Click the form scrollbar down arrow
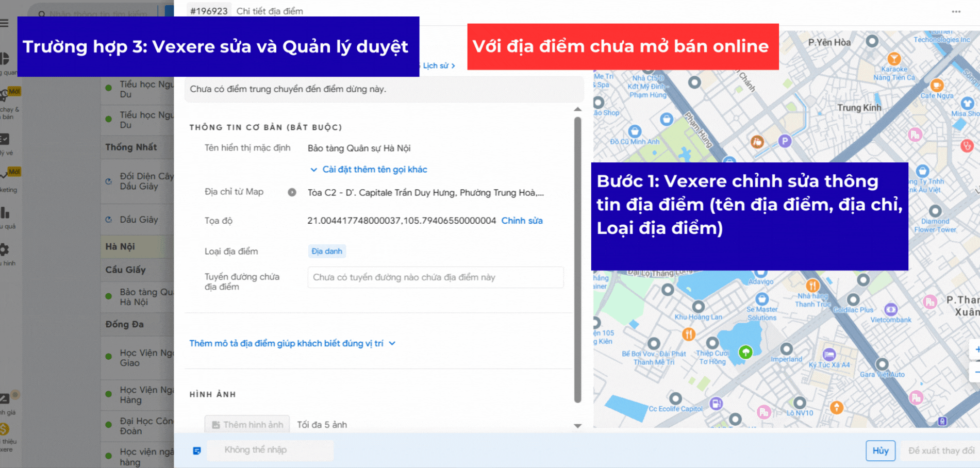The image size is (980, 468). pyautogui.click(x=577, y=426)
